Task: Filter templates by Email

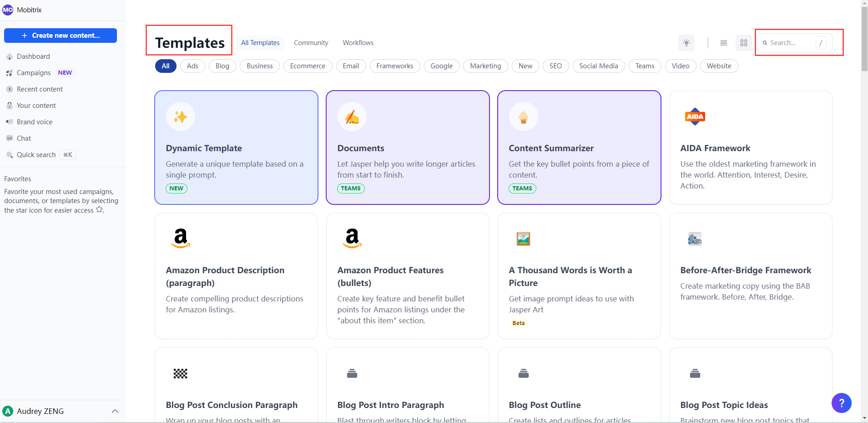Action: click(351, 66)
